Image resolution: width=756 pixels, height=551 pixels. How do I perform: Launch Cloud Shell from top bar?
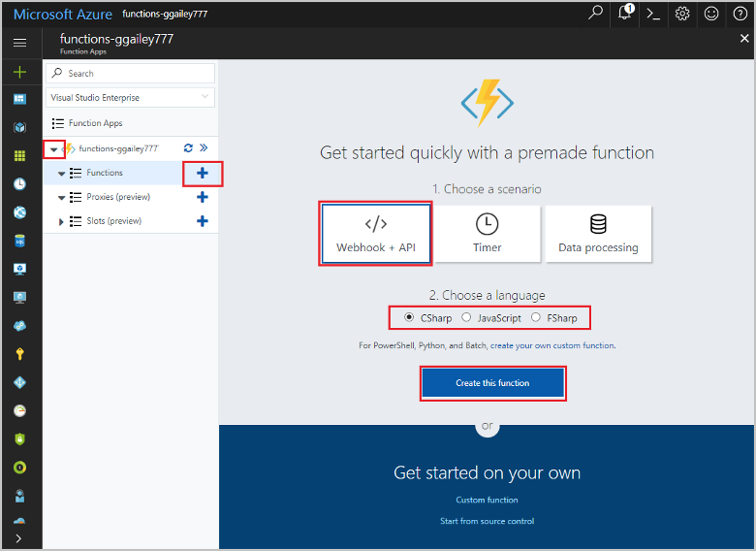[653, 14]
